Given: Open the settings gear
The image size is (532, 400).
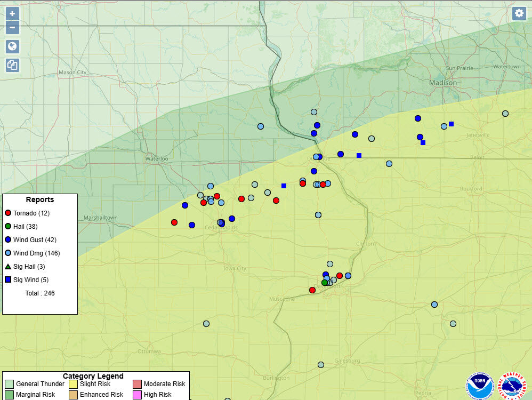Looking at the screenshot, I should tap(519, 14).
